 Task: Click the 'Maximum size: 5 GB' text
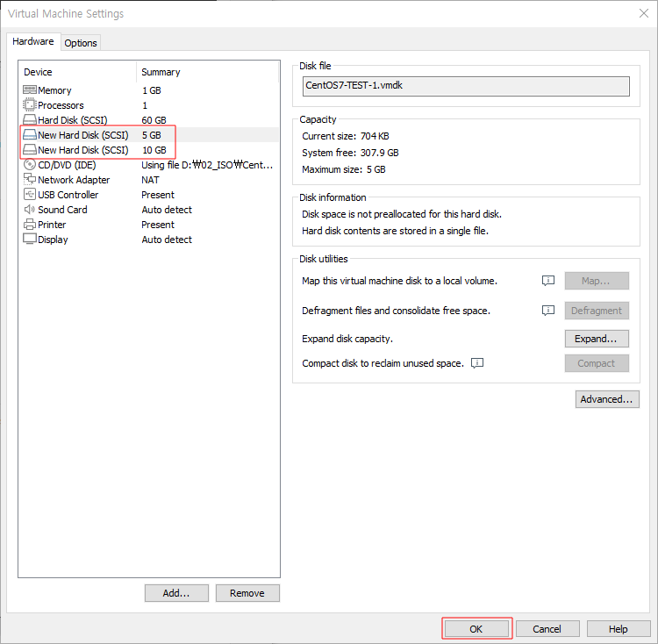click(x=344, y=169)
